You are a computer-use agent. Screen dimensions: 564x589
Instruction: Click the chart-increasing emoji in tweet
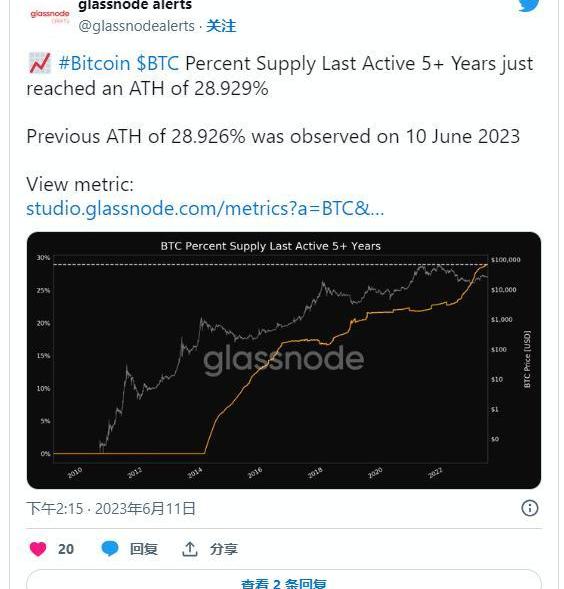click(39, 63)
